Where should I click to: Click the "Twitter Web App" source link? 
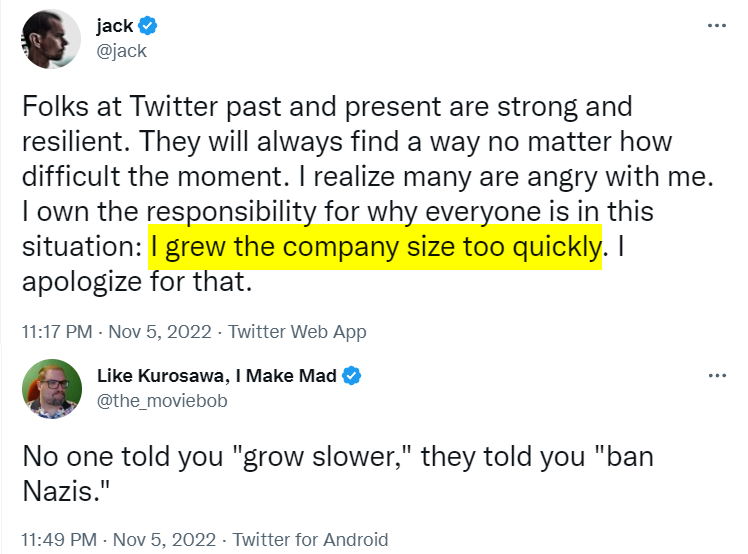298,331
